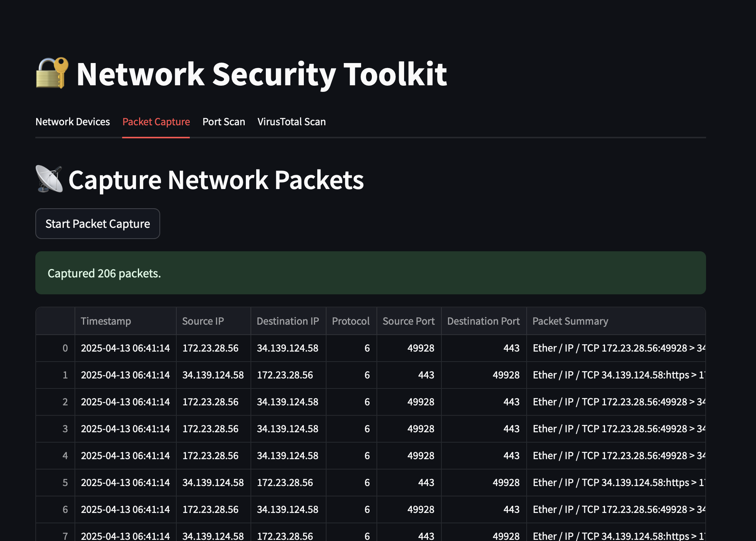The height and width of the screenshot is (541, 756).
Task: Select row index 0 in table
Action: tap(65, 348)
